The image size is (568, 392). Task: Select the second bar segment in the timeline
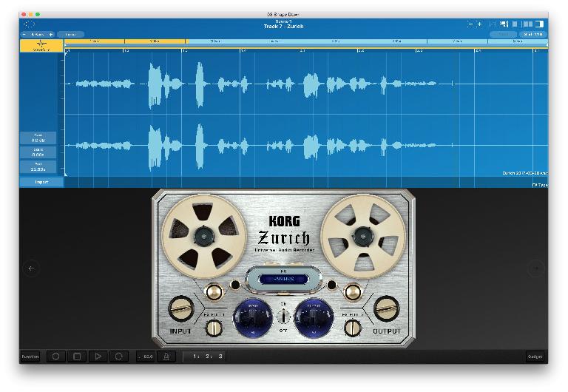coord(155,41)
